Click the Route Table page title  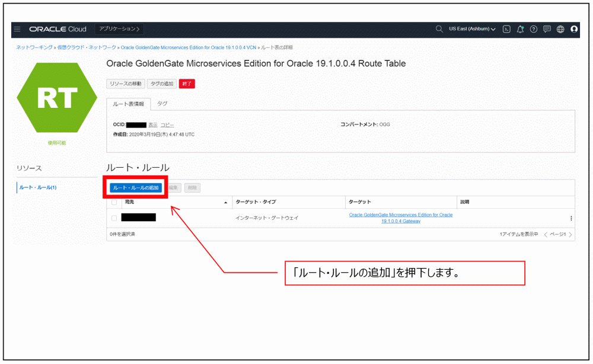(x=256, y=63)
